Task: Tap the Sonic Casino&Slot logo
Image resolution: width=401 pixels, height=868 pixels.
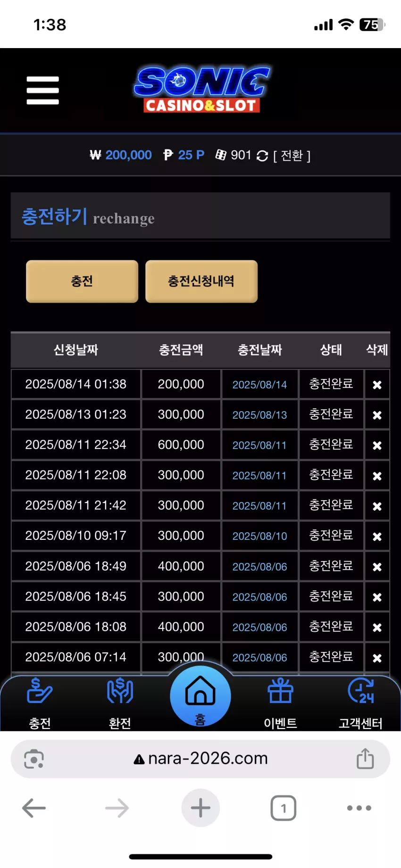Action: tap(201, 90)
